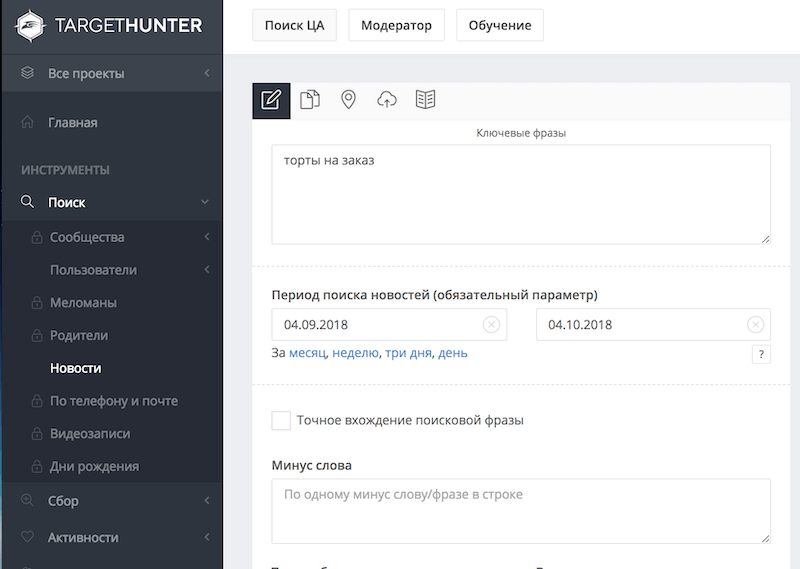The height and width of the screenshot is (569, 800).
Task: Click the cloud upload icon tab
Action: (387, 100)
